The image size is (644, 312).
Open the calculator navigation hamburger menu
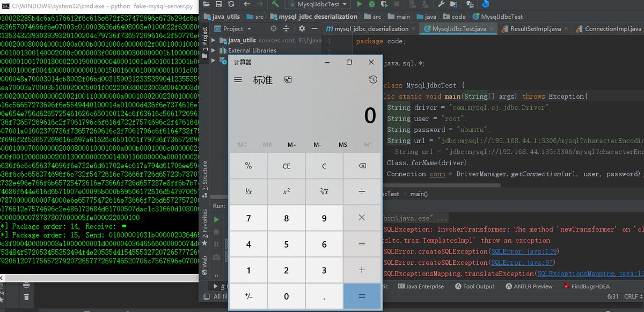click(x=238, y=80)
